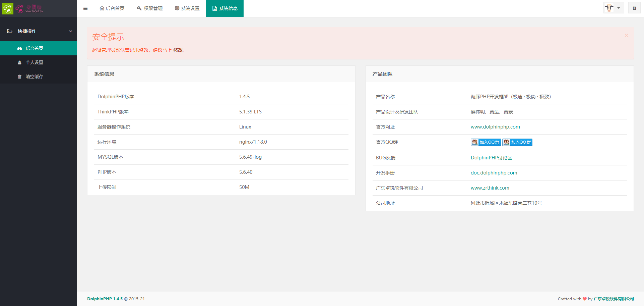The image size is (644, 306).
Task: Click the 运行环境 value nginx/1.18.0
Action: pos(253,142)
